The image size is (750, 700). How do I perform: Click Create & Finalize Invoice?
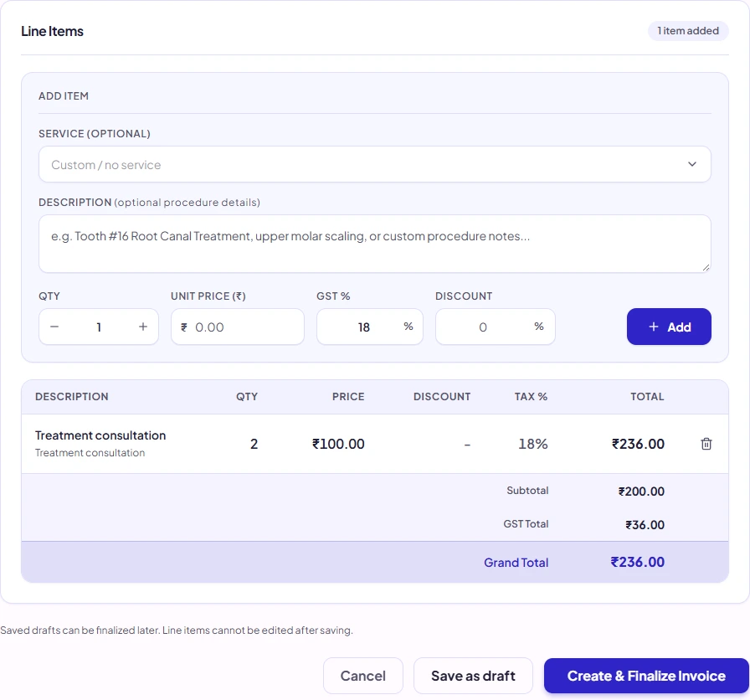(x=646, y=676)
